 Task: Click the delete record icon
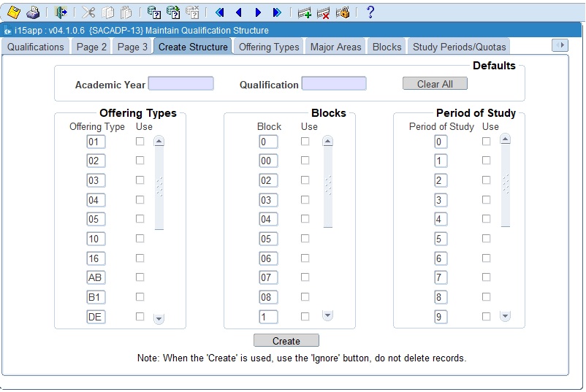point(324,12)
